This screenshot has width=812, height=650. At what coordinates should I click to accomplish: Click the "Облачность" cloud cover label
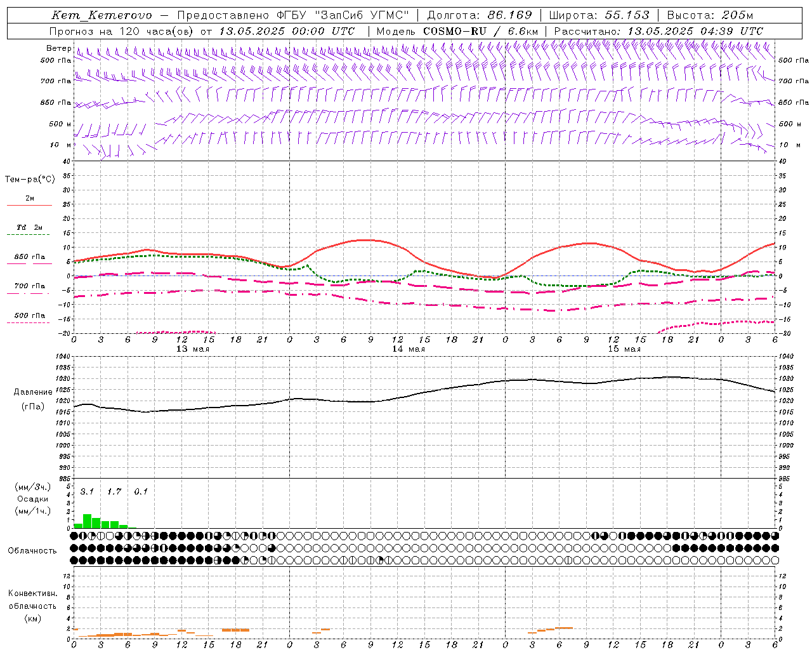[x=32, y=550]
